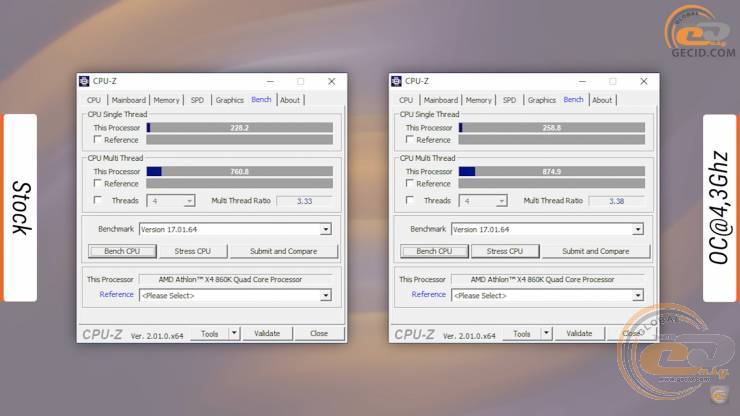
Task: Open the About tab in the left Stock window
Action: (290, 100)
